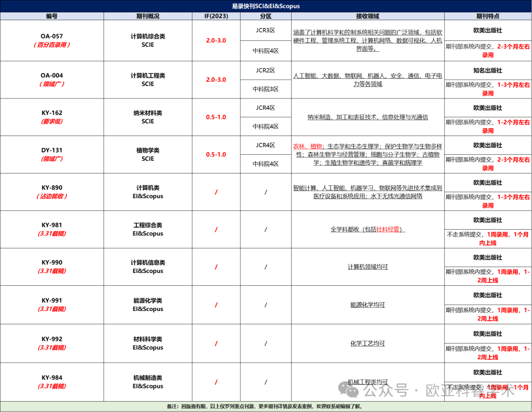Image resolution: width=532 pixels, height=412 pixels.
Task: Click the title 易录快刊SCI&EI&Scopus
Action: 266,6
